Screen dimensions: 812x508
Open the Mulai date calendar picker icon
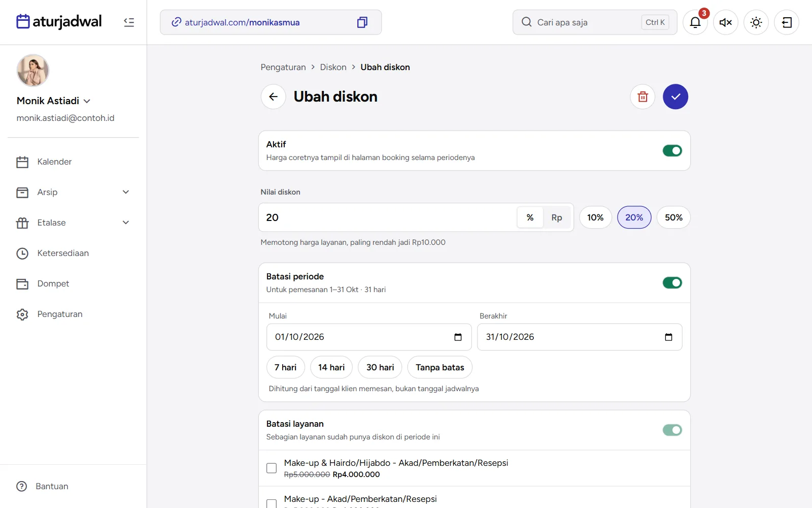tap(458, 337)
